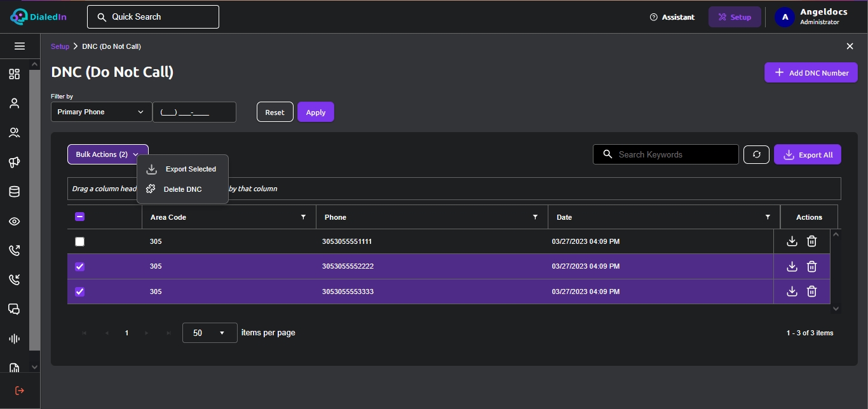Delete row 3053055552222 with trash icon
This screenshot has width=868, height=409.
[811, 266]
